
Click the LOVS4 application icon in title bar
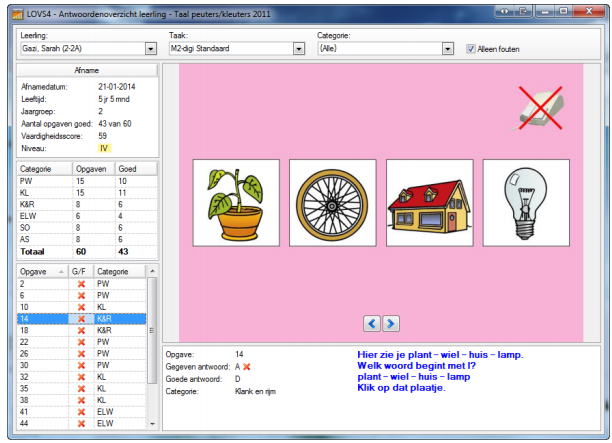click(18, 14)
